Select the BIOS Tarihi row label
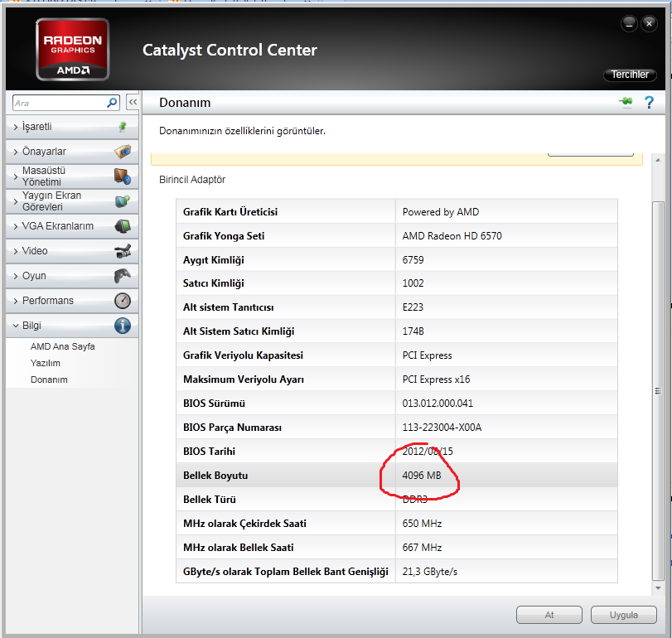Screen dimensions: 672x638 209,452
